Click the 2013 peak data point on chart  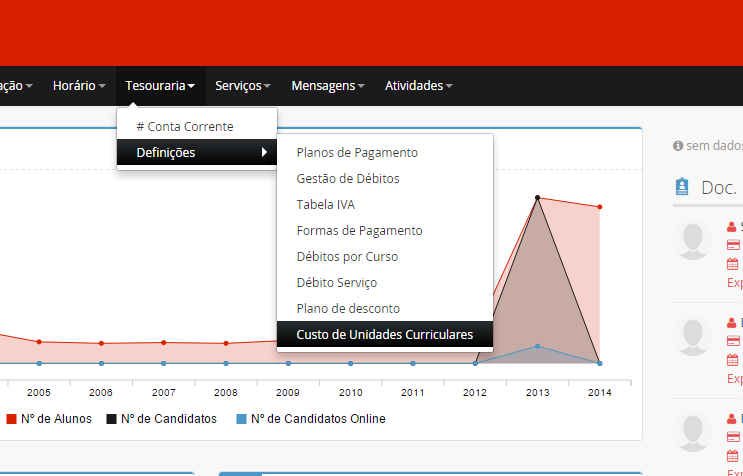click(538, 198)
